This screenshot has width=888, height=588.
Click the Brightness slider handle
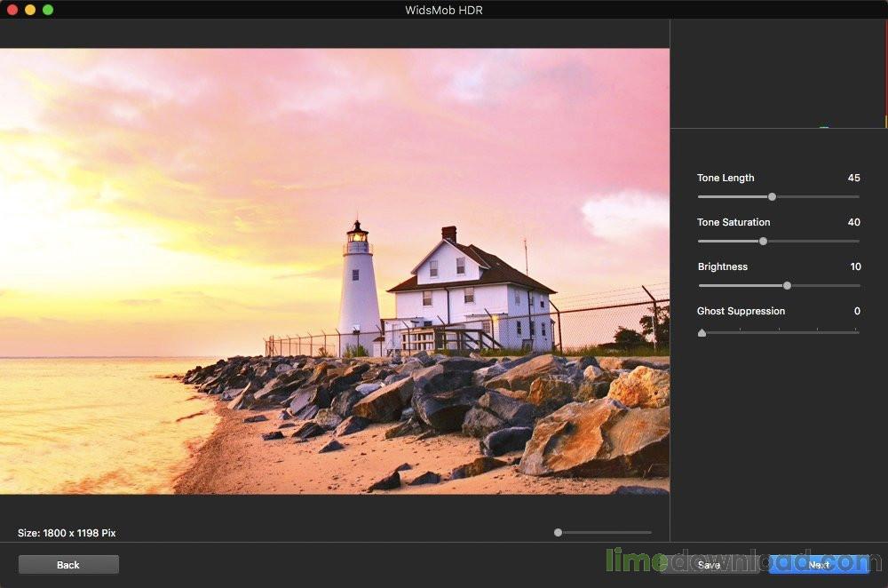pyautogui.click(x=787, y=285)
